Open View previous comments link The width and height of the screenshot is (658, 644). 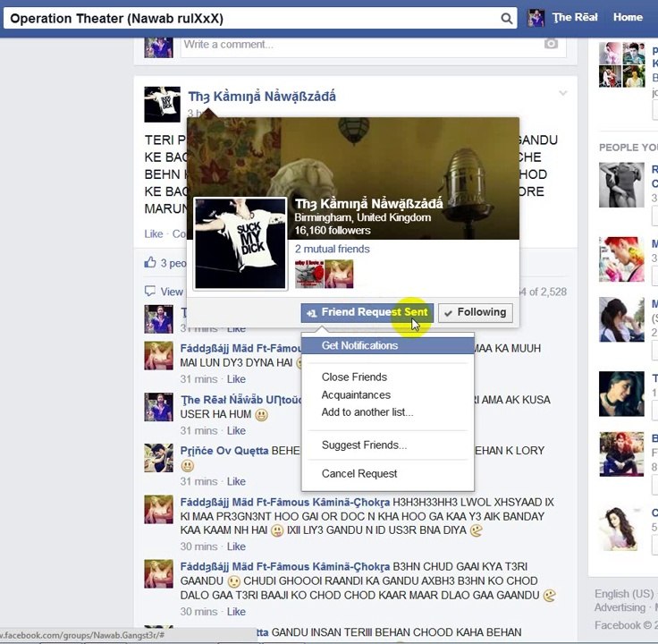pyautogui.click(x=172, y=292)
